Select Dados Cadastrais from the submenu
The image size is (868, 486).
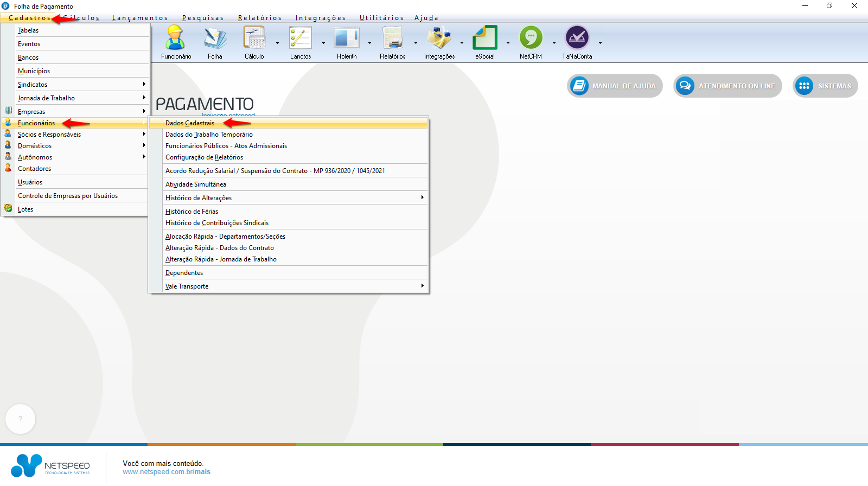pos(190,123)
